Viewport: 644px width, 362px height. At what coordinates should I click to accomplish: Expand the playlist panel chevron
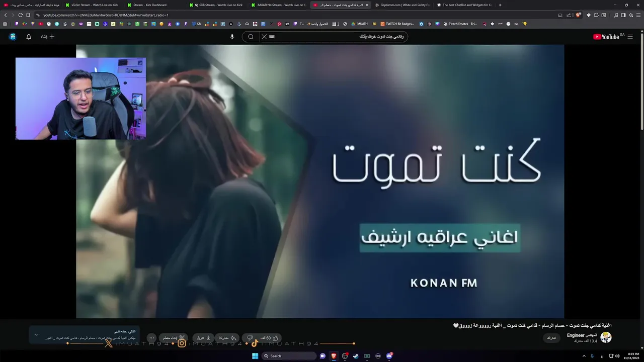(36, 335)
